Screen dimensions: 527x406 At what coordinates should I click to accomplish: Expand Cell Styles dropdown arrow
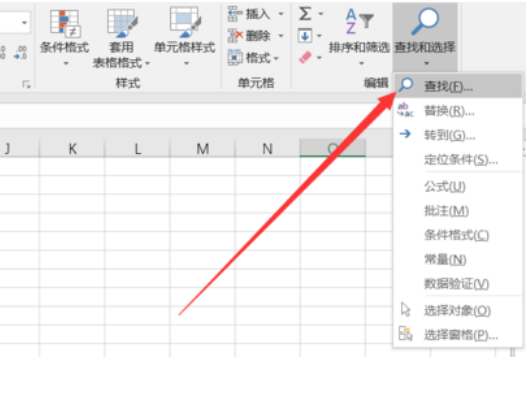(187, 63)
